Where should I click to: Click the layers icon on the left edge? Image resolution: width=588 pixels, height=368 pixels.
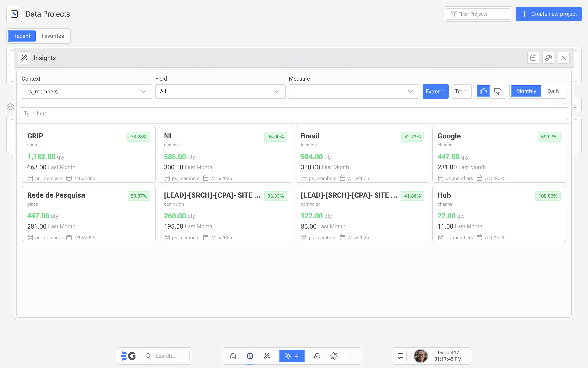tap(10, 107)
